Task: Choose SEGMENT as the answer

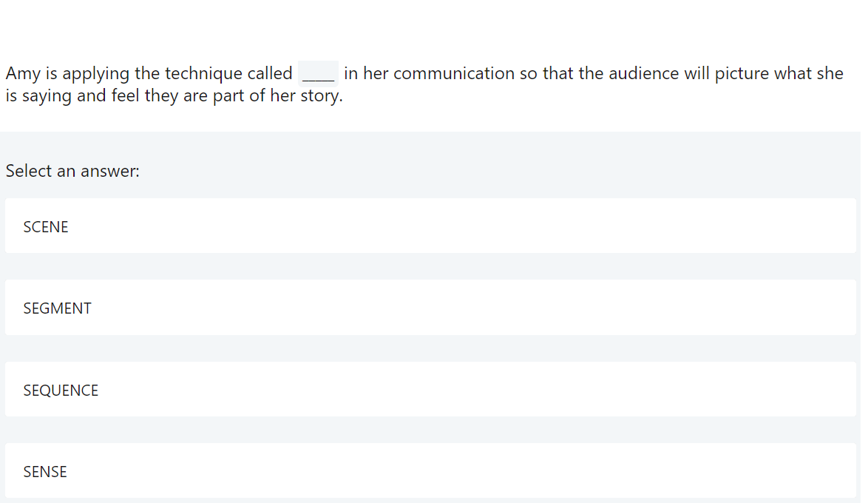Action: 430,308
